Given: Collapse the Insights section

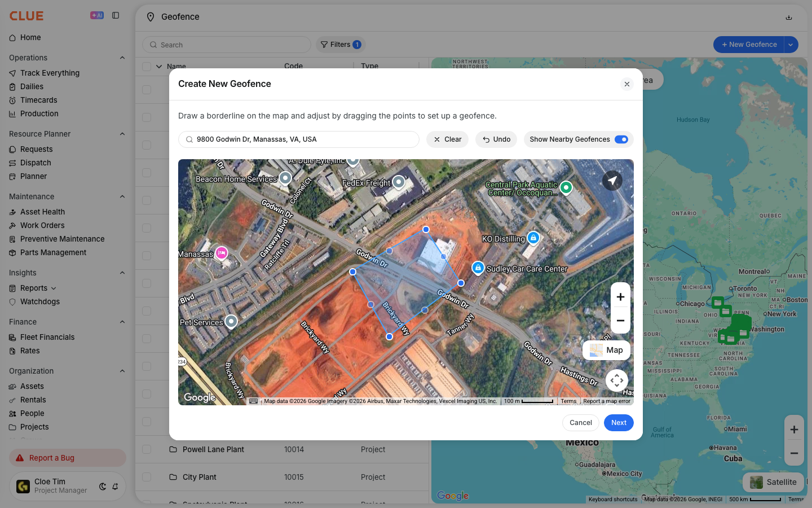Looking at the screenshot, I should 122,273.
